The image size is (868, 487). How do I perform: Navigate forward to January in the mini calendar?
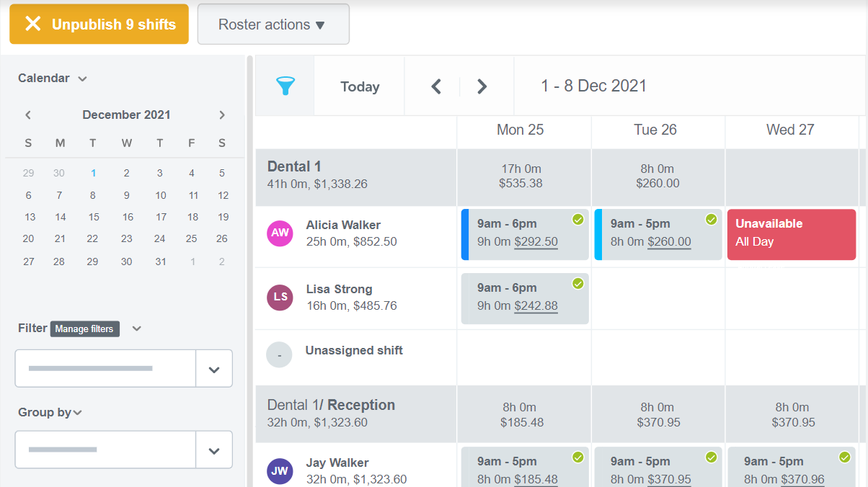pos(222,115)
